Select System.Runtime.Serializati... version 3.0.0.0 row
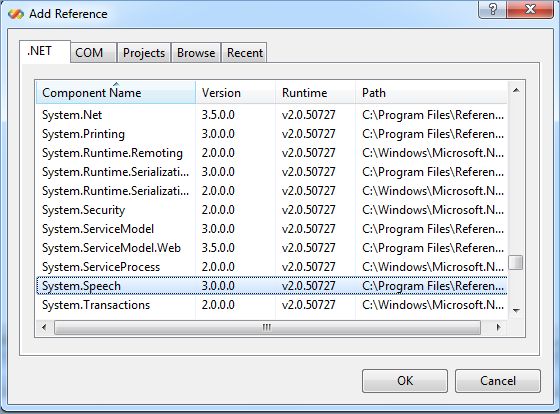Screen dimensions: 560x414 (x=271, y=172)
